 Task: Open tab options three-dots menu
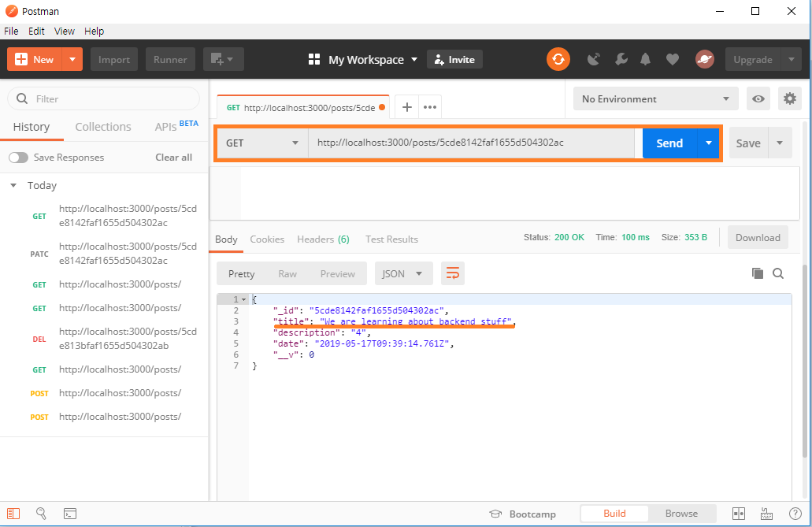tap(430, 107)
